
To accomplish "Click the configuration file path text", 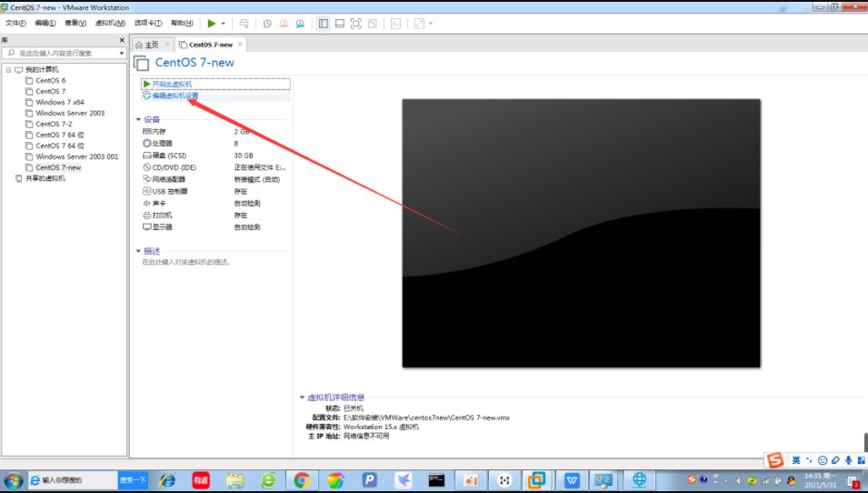I will point(426,418).
